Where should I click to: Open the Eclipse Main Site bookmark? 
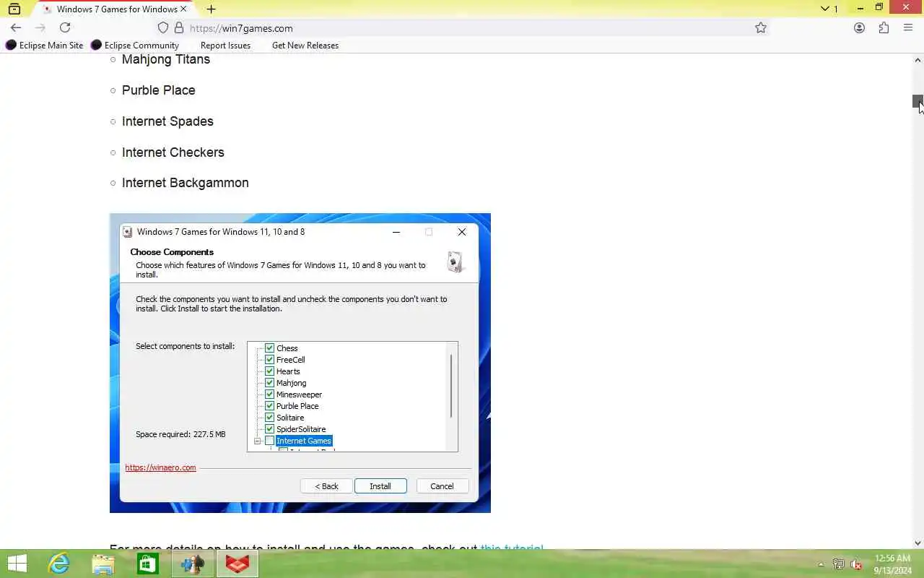(x=44, y=45)
